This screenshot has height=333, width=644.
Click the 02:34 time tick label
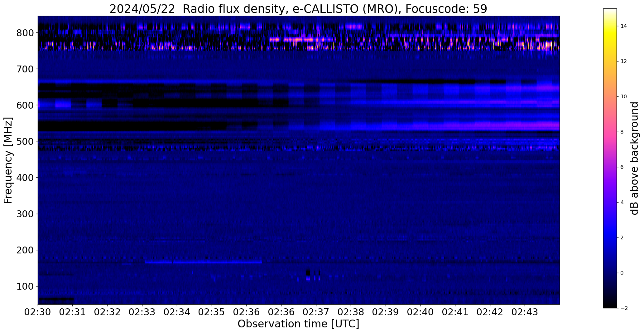pos(177,312)
